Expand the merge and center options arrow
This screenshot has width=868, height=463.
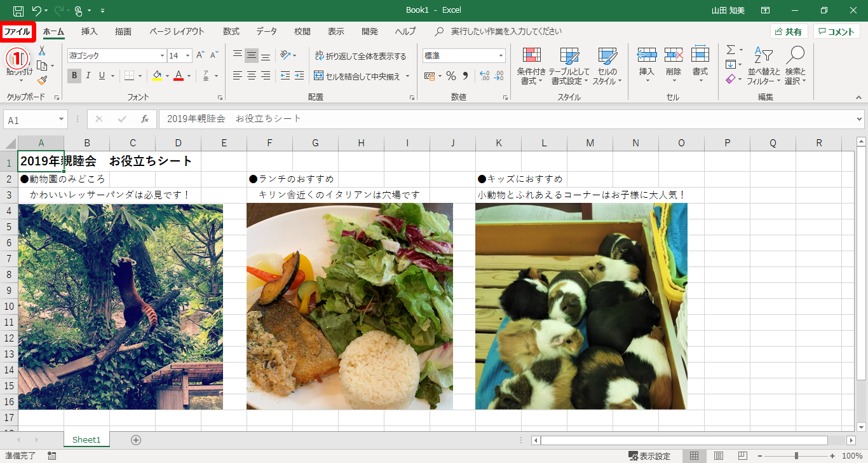click(x=408, y=76)
